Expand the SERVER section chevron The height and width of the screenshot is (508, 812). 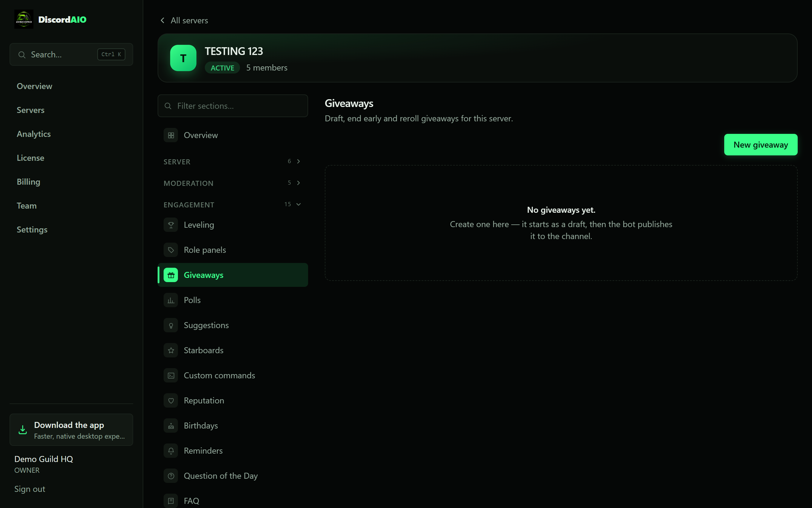pos(298,161)
